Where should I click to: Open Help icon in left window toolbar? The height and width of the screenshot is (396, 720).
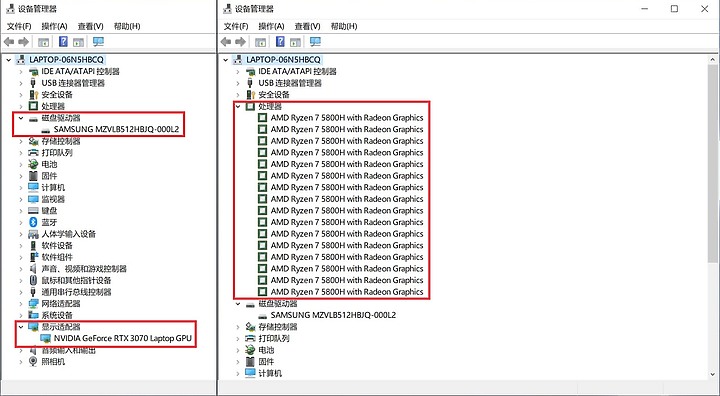pos(63,42)
